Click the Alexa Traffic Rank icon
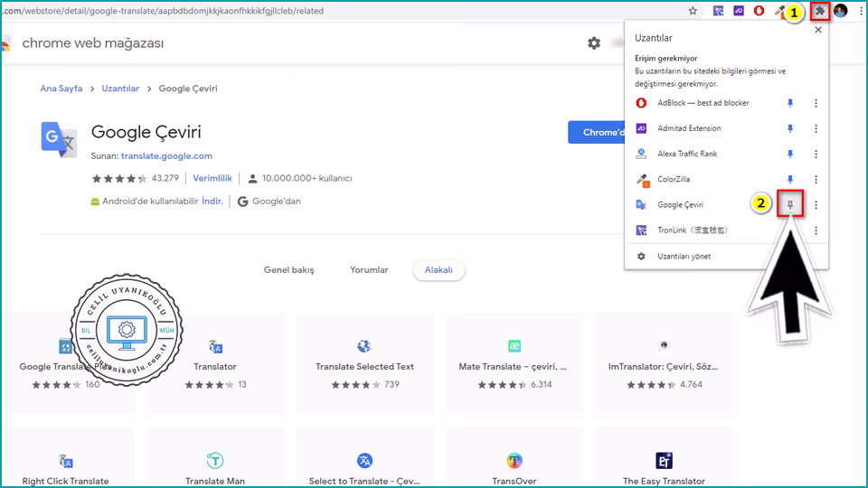The height and width of the screenshot is (488, 868). (x=641, y=154)
